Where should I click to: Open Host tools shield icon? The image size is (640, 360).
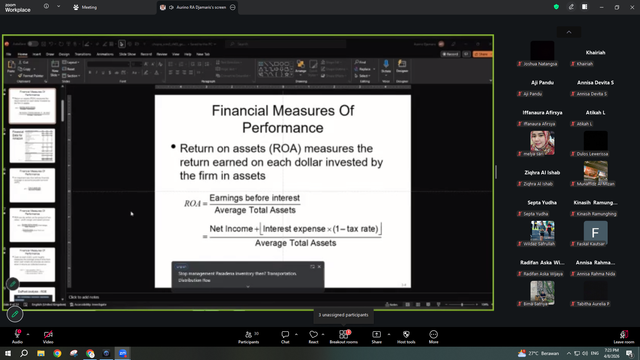[406, 334]
